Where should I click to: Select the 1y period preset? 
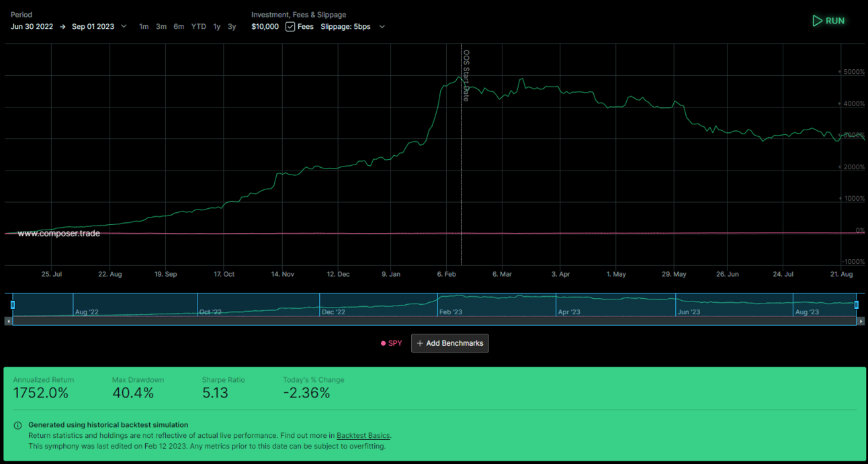[216, 27]
